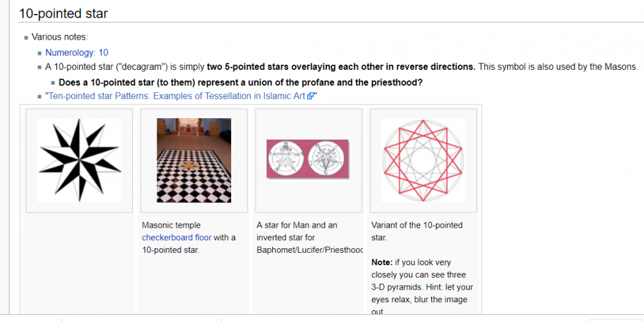Click the left upright pentagram circle
The image size is (644, 322).
286,158
